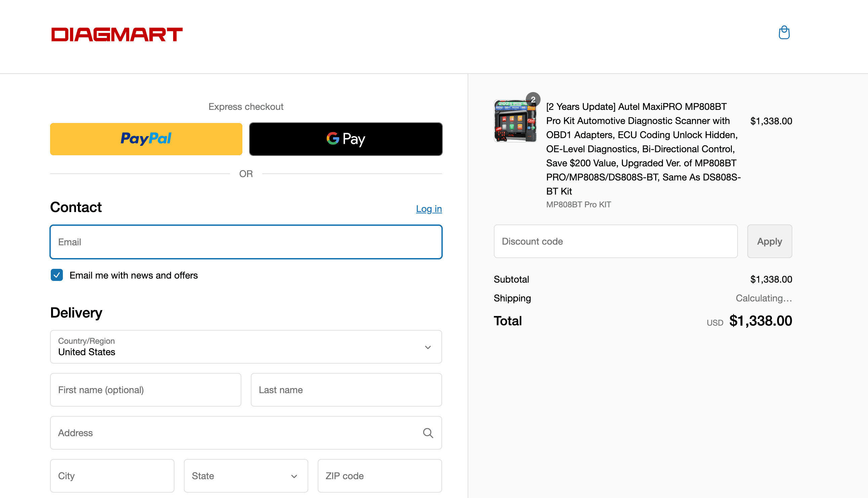Click the Express checkout heading
Image resolution: width=868 pixels, height=498 pixels.
(x=246, y=107)
